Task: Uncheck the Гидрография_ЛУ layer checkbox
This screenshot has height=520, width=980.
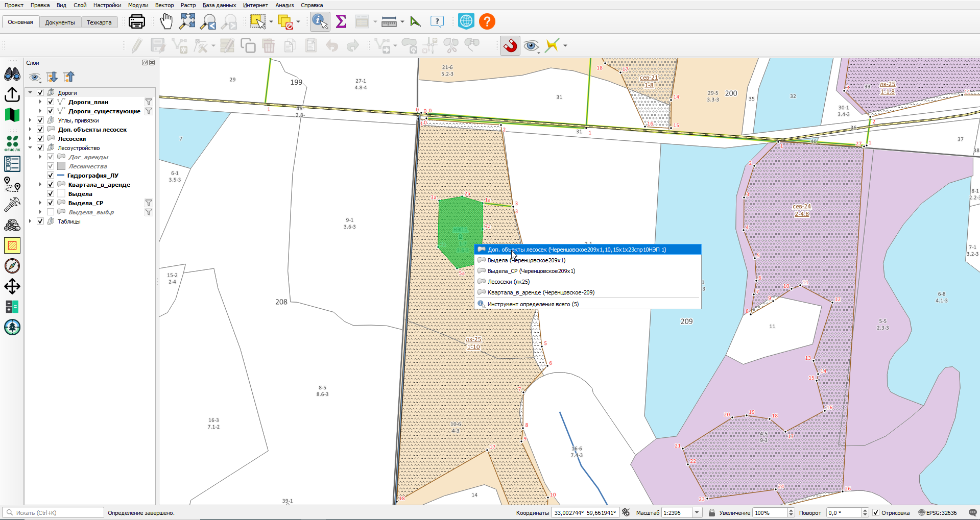Action: [x=51, y=176]
